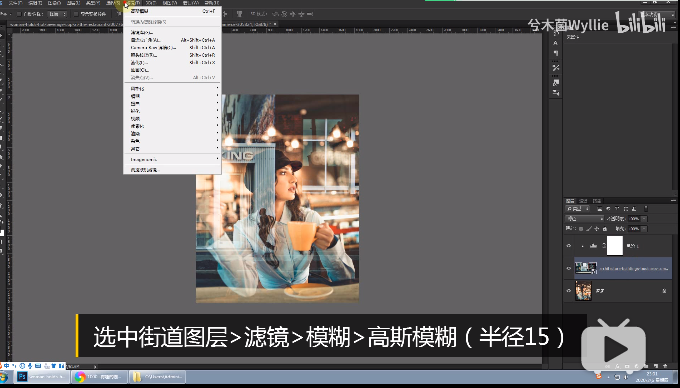The image size is (680, 388).
Task: Open the 模糊 submenu in filter menu
Action: (173, 96)
